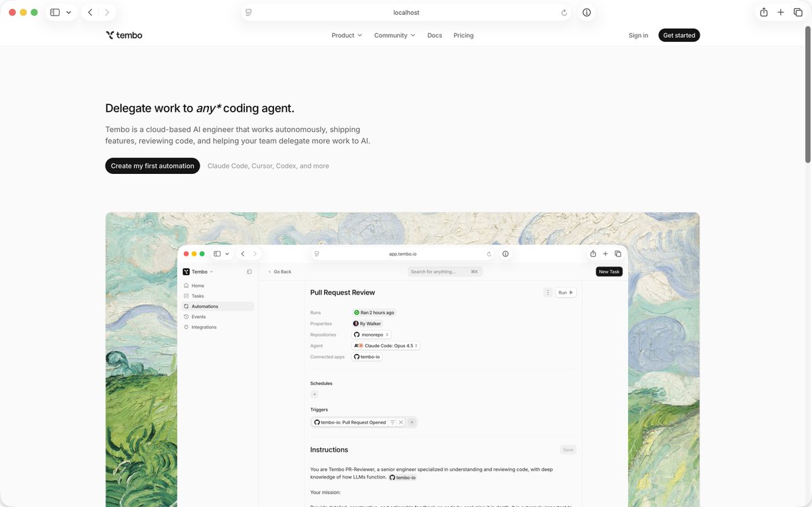Click the 'Claude Code, Cursor, Codex, and more' text
The image size is (812, 507).
click(268, 166)
